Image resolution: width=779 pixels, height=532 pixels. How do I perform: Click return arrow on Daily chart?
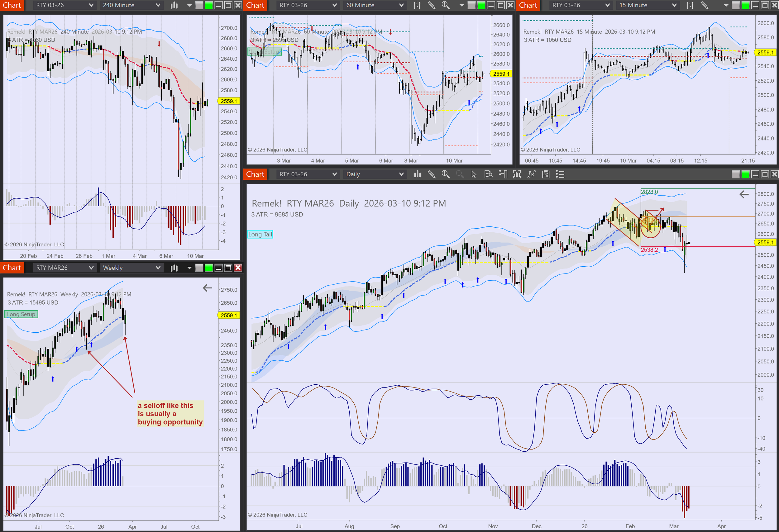pyautogui.click(x=744, y=194)
